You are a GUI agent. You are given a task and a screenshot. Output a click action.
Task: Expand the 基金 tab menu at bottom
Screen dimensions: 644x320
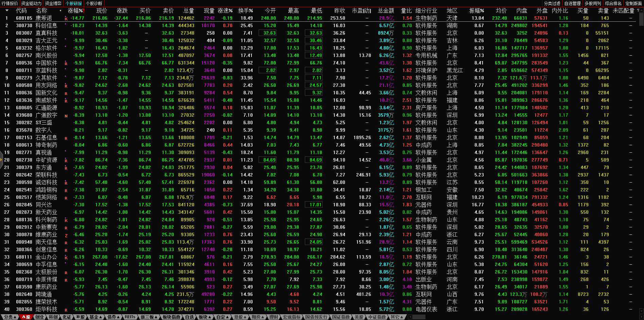(x=95, y=317)
